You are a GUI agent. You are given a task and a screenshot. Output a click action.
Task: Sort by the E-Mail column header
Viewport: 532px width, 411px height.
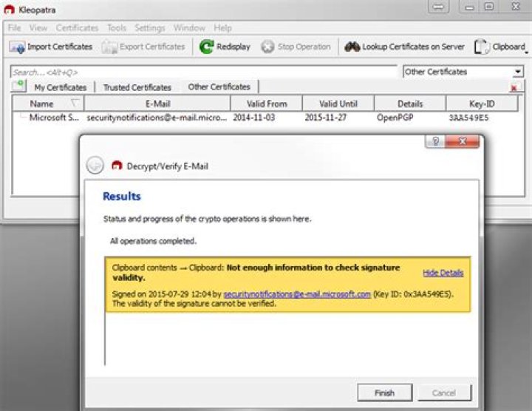coord(157,103)
